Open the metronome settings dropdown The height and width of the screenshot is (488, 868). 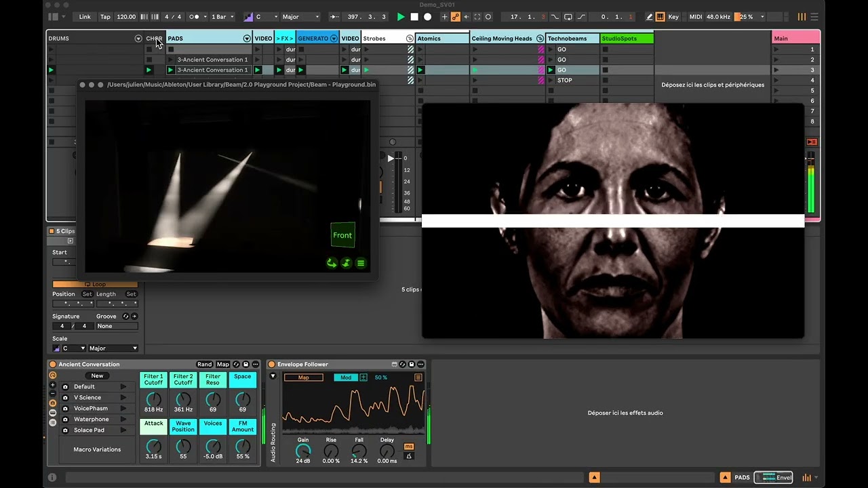(197, 17)
